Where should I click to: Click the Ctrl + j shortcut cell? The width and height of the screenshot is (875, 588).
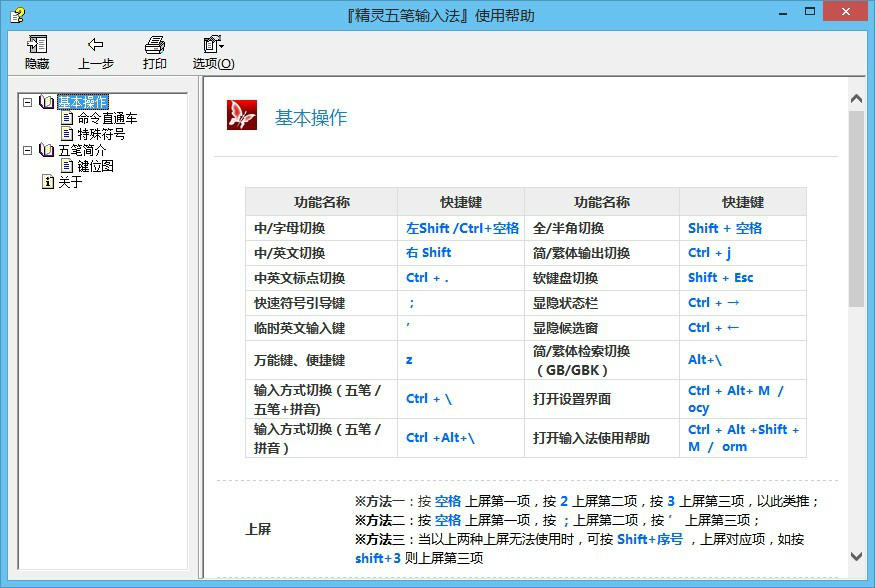(743, 253)
